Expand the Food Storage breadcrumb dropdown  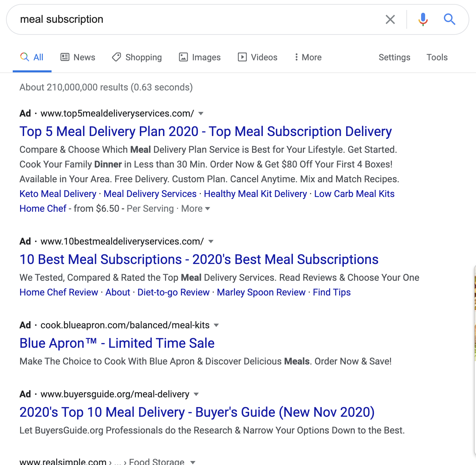(x=192, y=462)
